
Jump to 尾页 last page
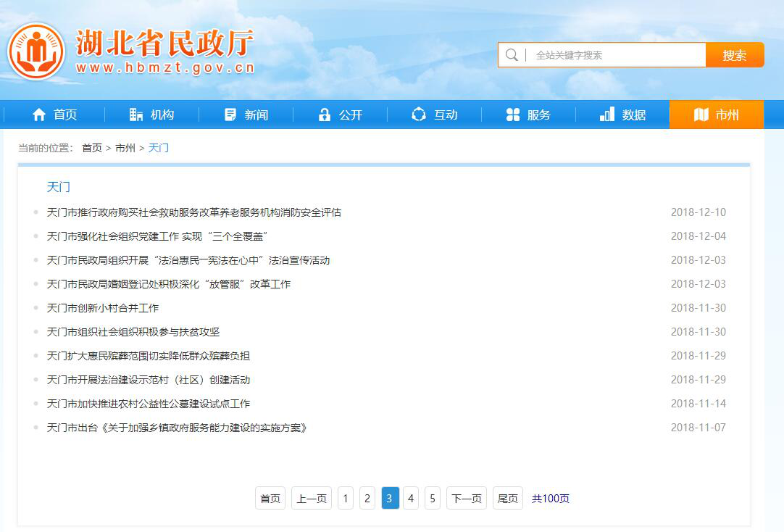click(x=507, y=499)
